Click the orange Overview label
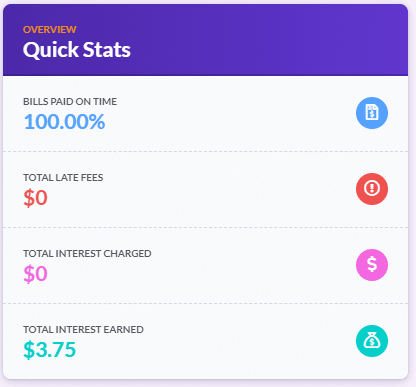The height and width of the screenshot is (387, 416). click(x=50, y=30)
